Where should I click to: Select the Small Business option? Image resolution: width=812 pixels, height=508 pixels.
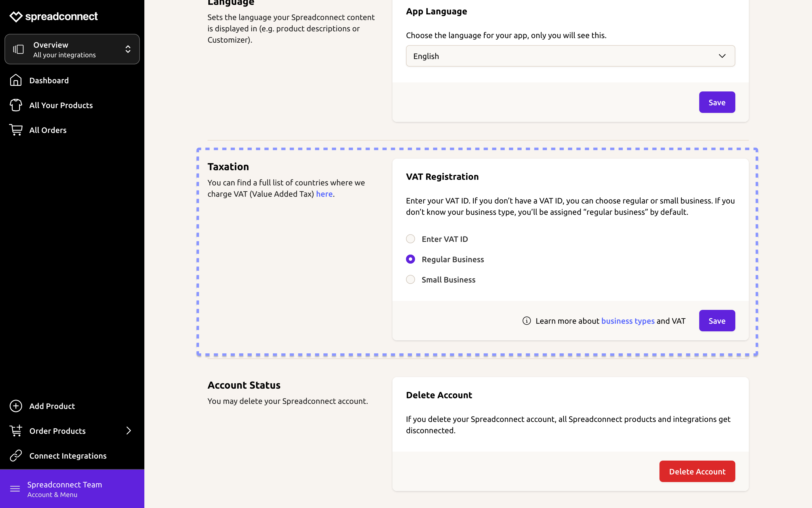[410, 279]
